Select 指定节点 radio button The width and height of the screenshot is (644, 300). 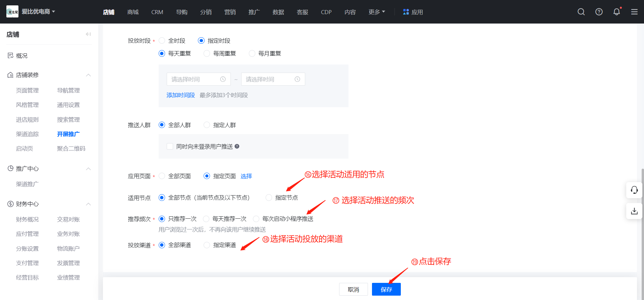click(269, 198)
